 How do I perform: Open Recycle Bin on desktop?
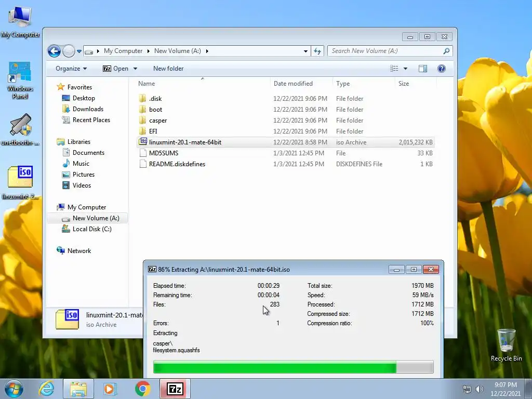(506, 345)
